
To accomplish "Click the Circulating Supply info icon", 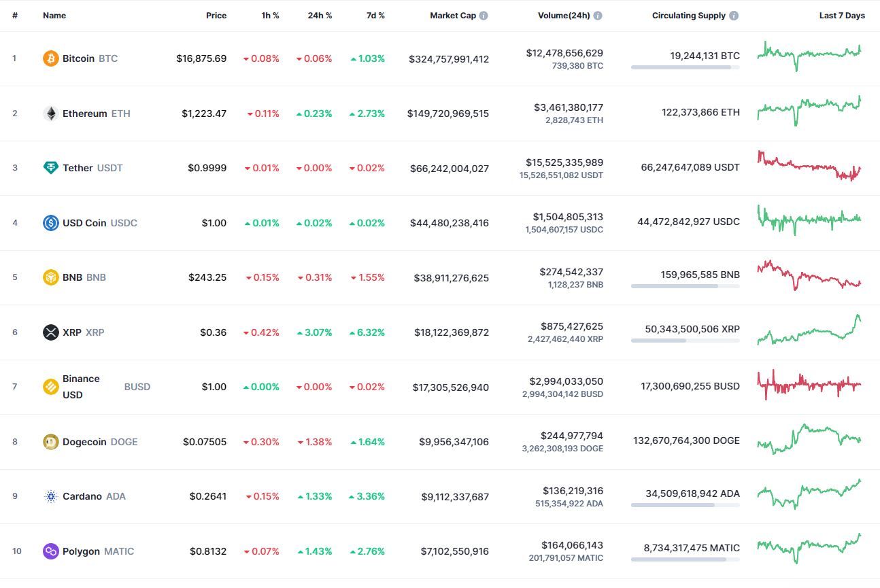I will [734, 16].
